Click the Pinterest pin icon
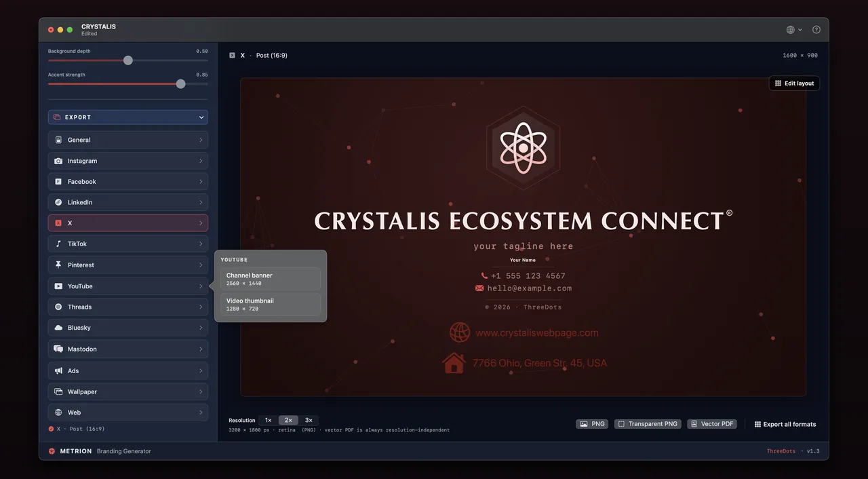Image resolution: width=868 pixels, height=479 pixels. point(58,265)
